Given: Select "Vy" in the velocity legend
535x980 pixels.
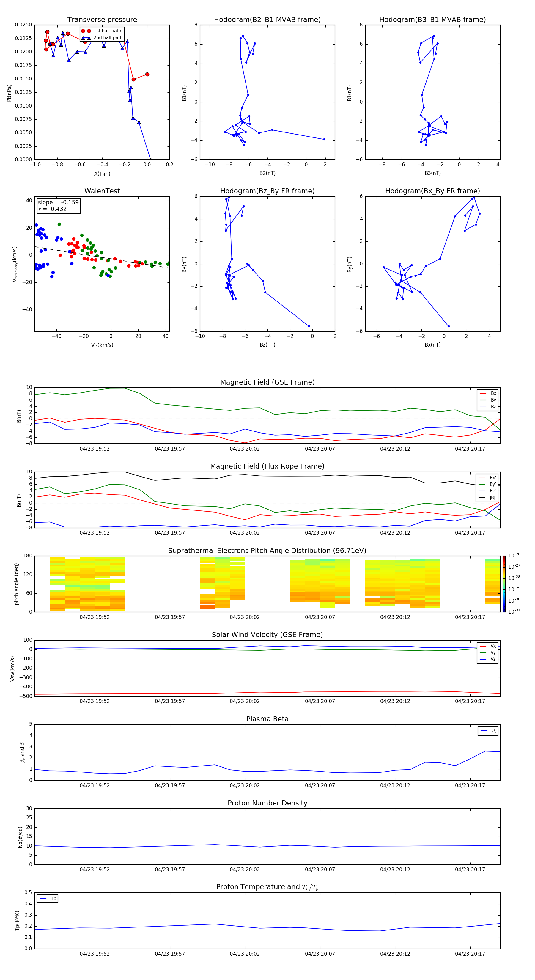Looking at the screenshot, I should click(x=488, y=652).
